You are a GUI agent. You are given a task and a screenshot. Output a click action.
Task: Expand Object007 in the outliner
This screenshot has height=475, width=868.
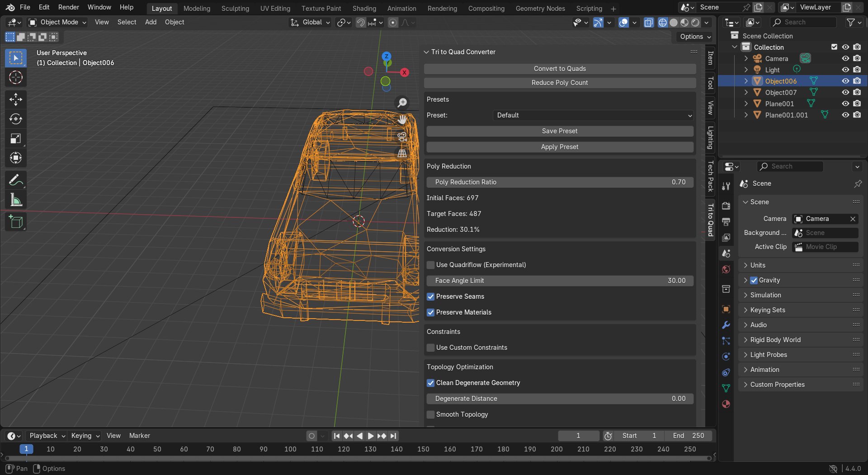(746, 92)
